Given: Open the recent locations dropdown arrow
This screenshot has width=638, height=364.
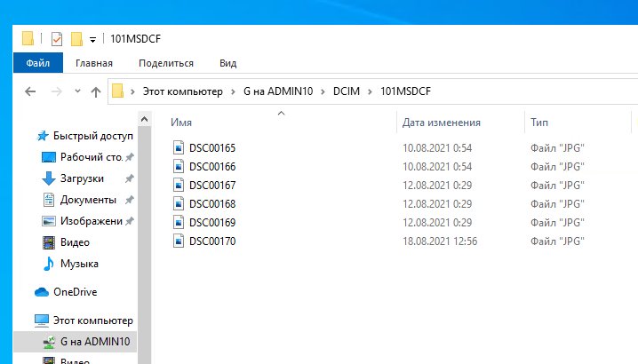Looking at the screenshot, I should pos(76,92).
